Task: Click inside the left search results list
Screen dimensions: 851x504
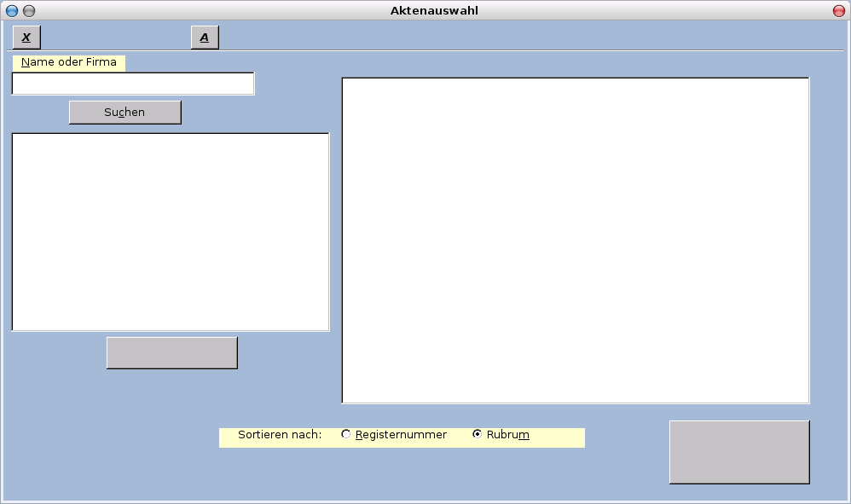Action: coord(171,232)
